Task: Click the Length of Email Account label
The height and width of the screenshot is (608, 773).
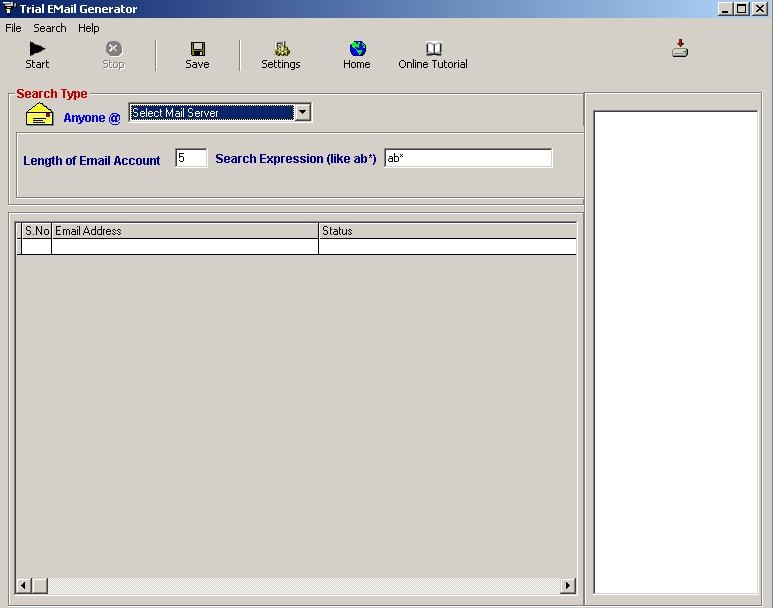Action: coord(92,161)
